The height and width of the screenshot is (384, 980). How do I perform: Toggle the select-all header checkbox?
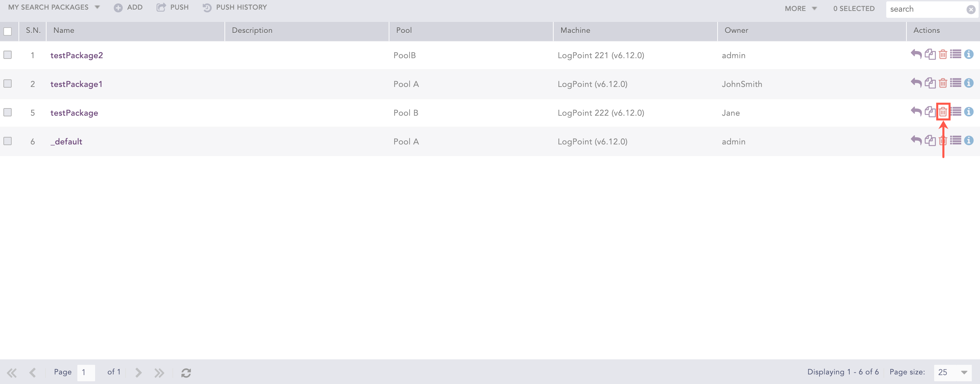[8, 31]
